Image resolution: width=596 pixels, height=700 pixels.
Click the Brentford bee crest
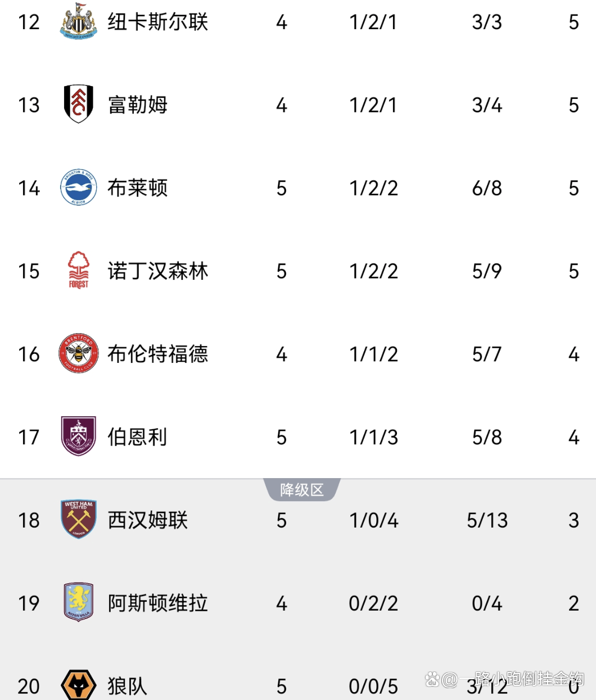[79, 353]
